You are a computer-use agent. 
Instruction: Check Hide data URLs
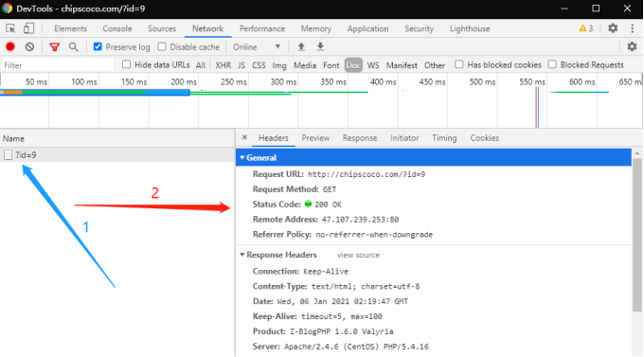click(127, 64)
